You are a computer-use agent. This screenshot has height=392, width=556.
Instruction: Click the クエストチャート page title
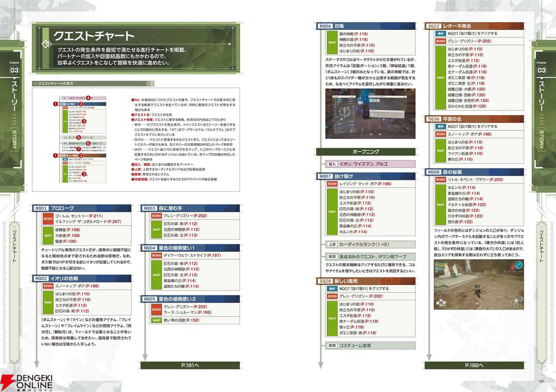tap(94, 35)
